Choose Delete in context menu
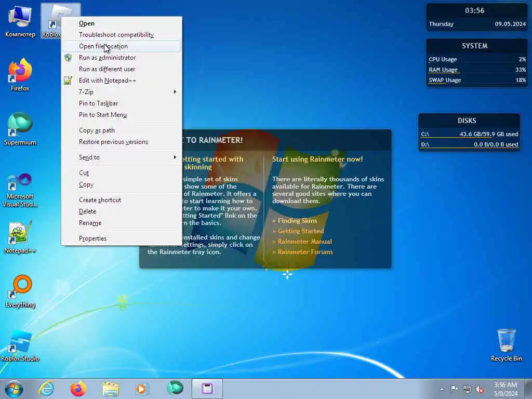The width and height of the screenshot is (532, 399). point(122,211)
